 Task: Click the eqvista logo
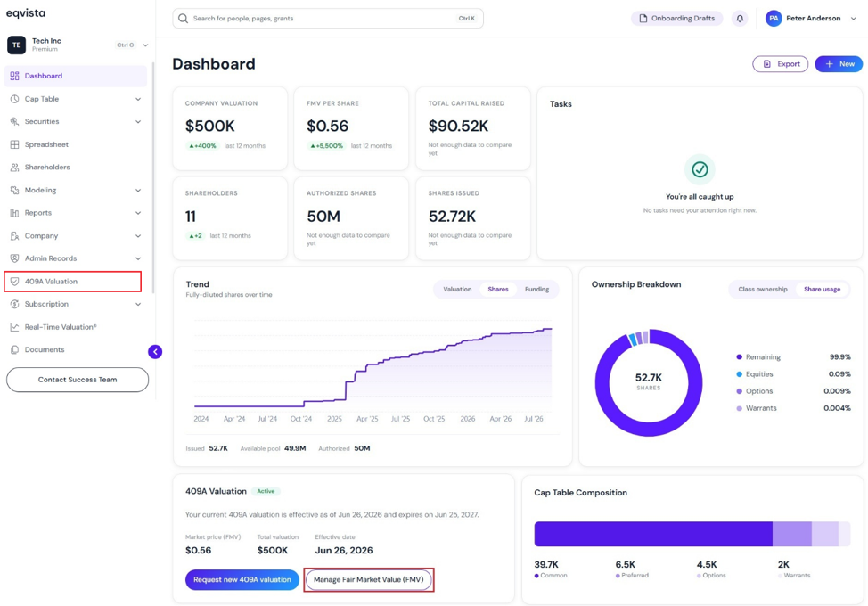tap(26, 12)
